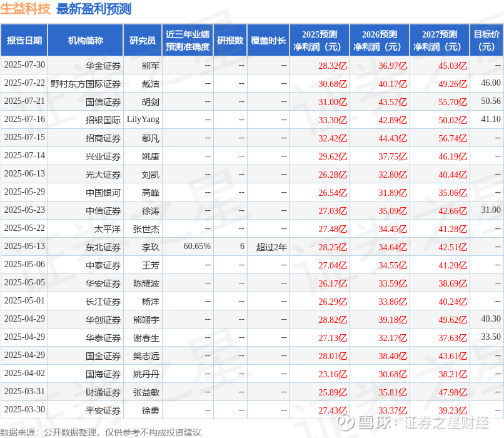Image resolution: width=504 pixels, height=438 pixels.
Task: Click the 生益科技 title text
Action: tap(25, 9)
